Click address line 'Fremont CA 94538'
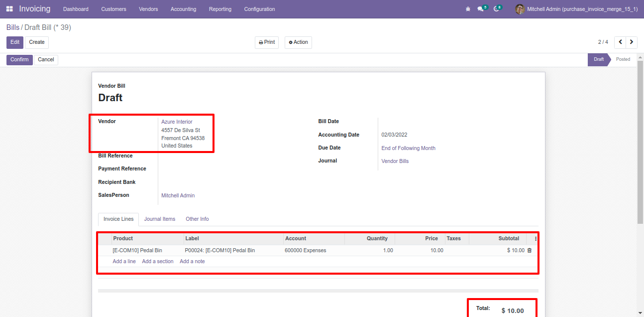The image size is (644, 317). [x=183, y=139]
